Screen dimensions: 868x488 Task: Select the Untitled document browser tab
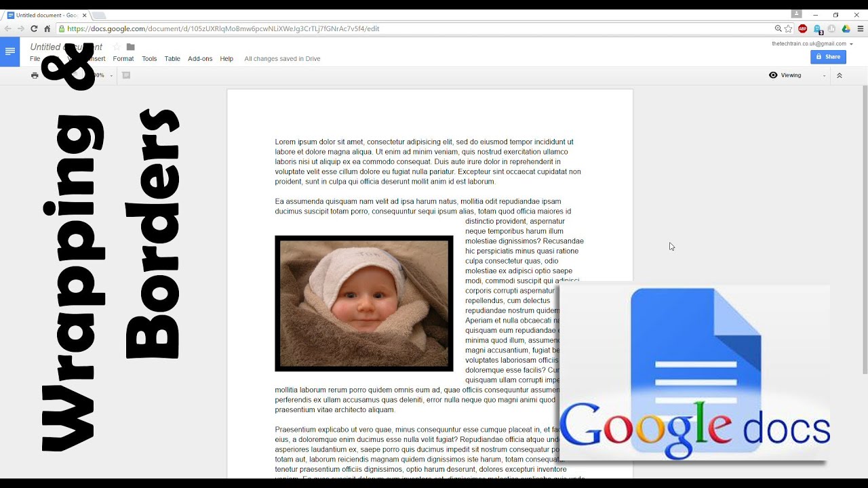[45, 15]
